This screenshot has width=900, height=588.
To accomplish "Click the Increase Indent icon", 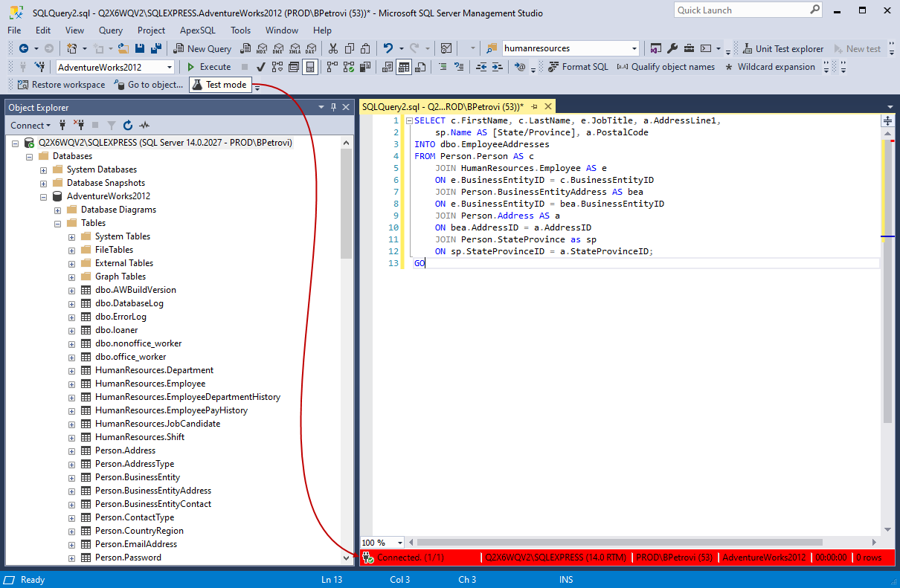I will 497,67.
